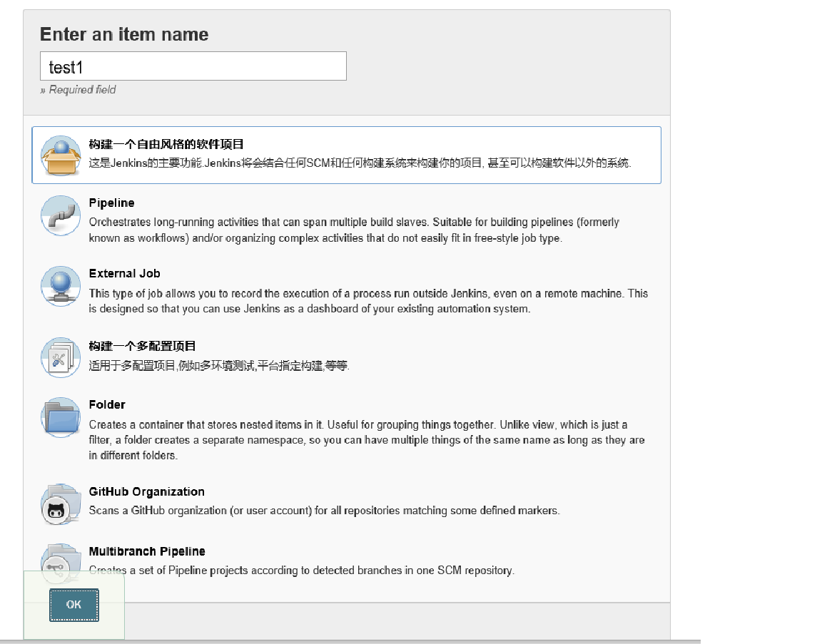Click the item name input field
Image resolution: width=822 pixels, height=644 pixels.
[x=193, y=66]
